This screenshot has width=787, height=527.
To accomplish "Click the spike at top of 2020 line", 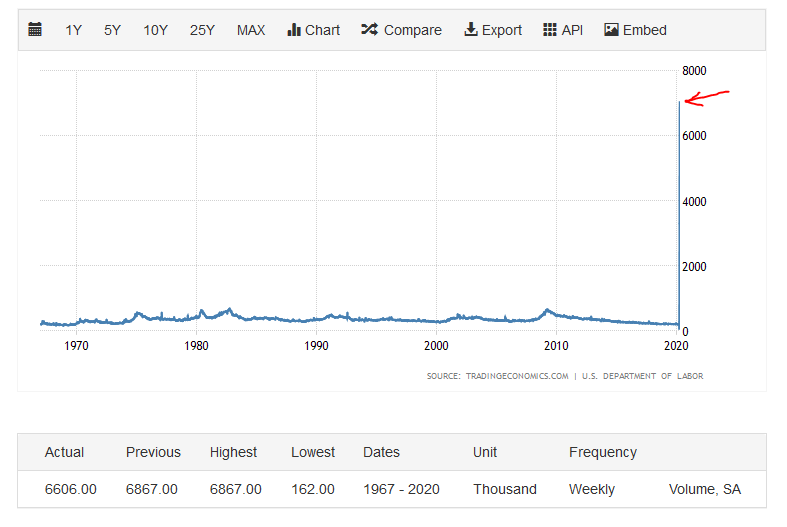I will pos(680,103).
